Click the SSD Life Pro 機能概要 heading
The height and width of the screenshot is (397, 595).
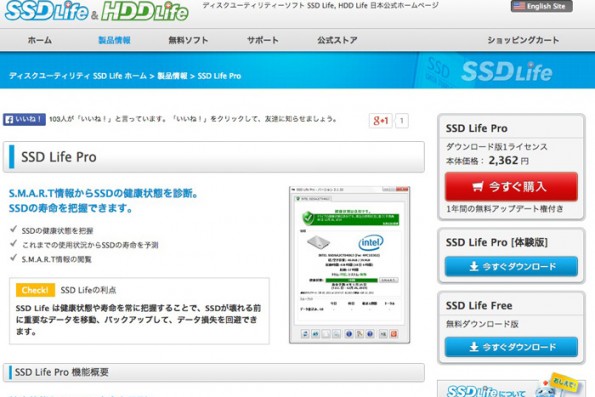point(61,372)
